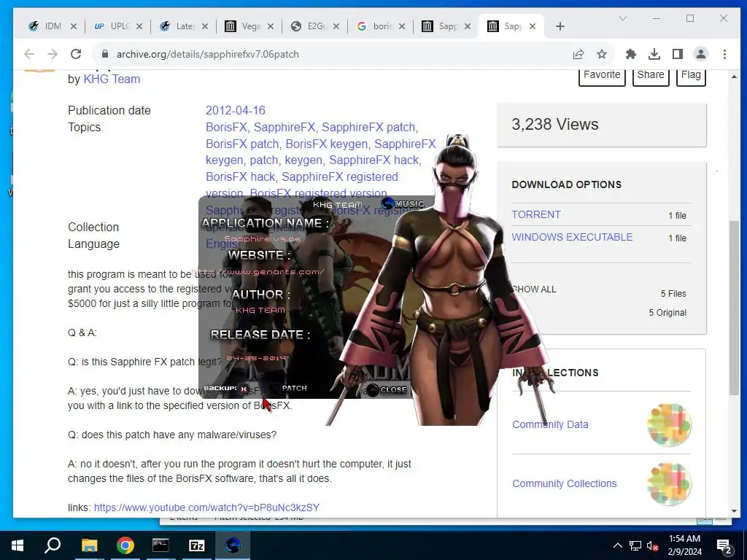Click the patcher app taskbar icon
This screenshot has height=560, width=747.
233,545
